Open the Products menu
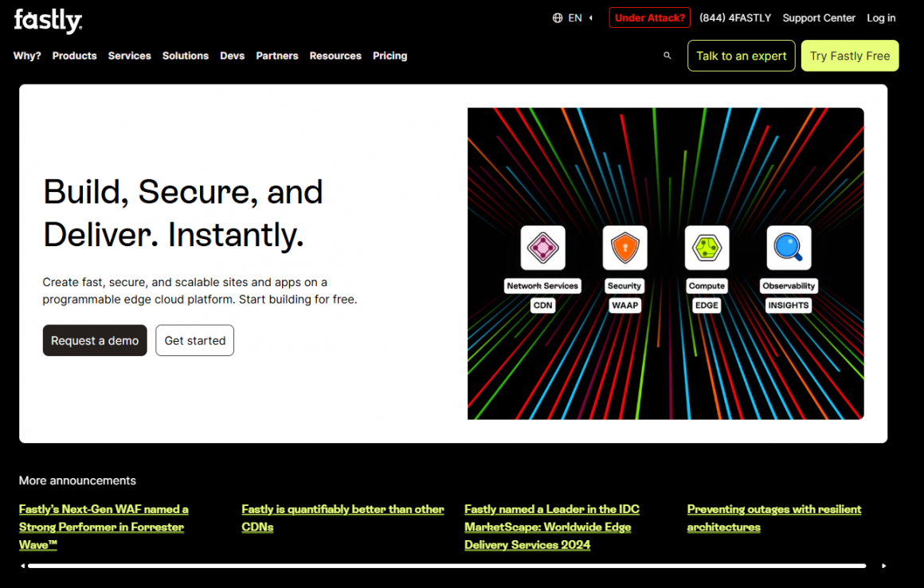This screenshot has width=924, height=588. [74, 56]
